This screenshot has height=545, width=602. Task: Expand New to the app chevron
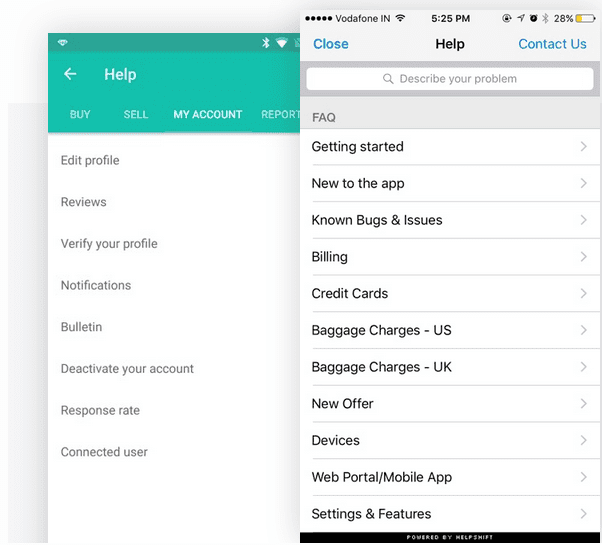[583, 183]
